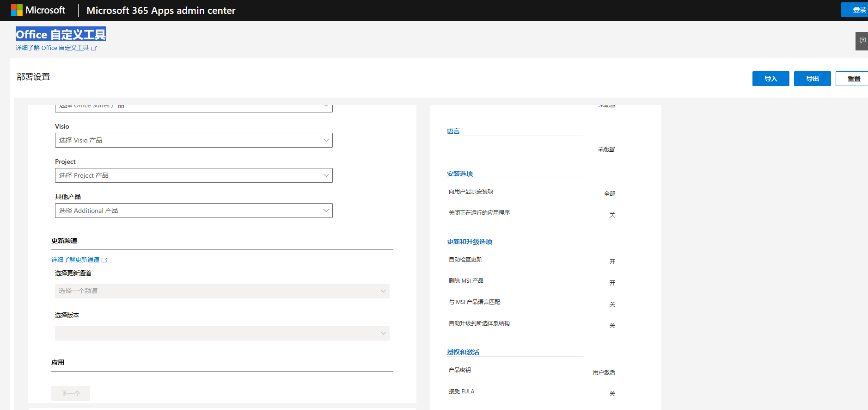
Task: Click the Microsoft logo
Action: tap(38, 10)
